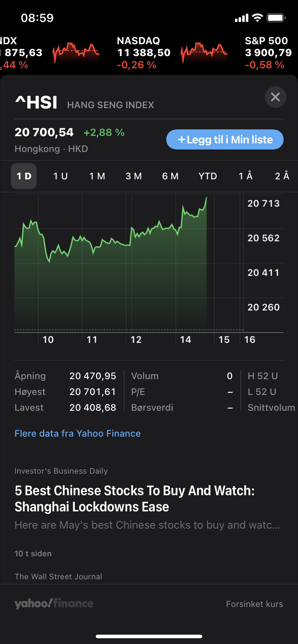Switch chart to 1 U range
The width and height of the screenshot is (298, 644).
[60, 176]
